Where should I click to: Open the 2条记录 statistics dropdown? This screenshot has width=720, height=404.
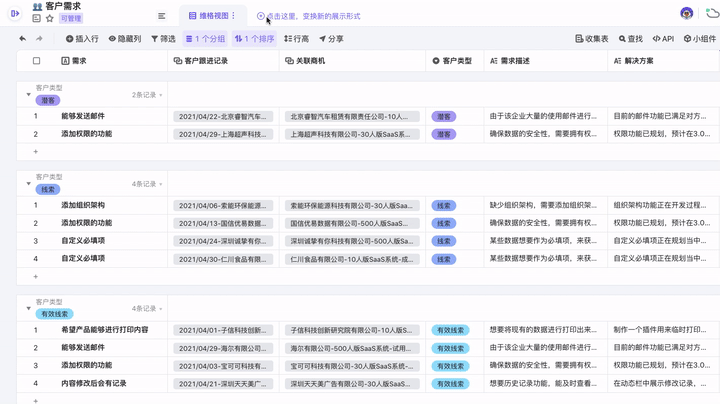click(x=146, y=95)
